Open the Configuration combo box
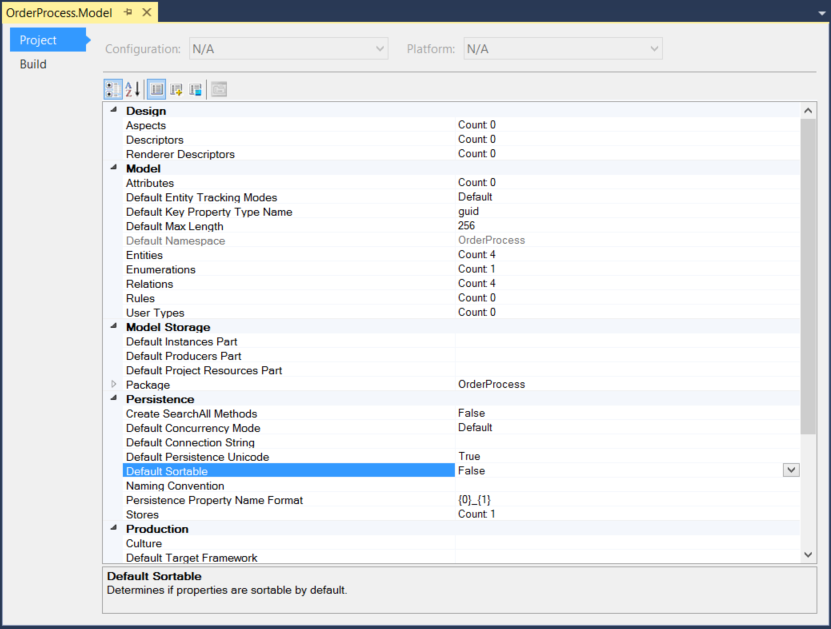This screenshot has height=629, width=831. pos(288,48)
